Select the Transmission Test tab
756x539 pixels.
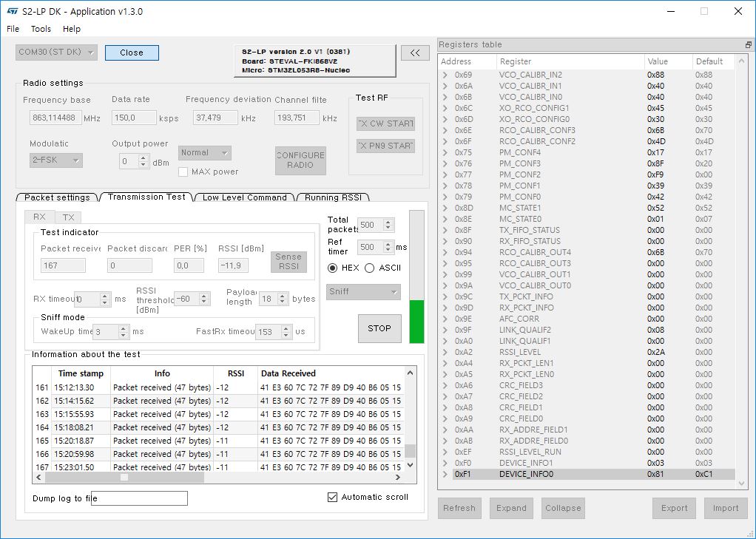(146, 197)
